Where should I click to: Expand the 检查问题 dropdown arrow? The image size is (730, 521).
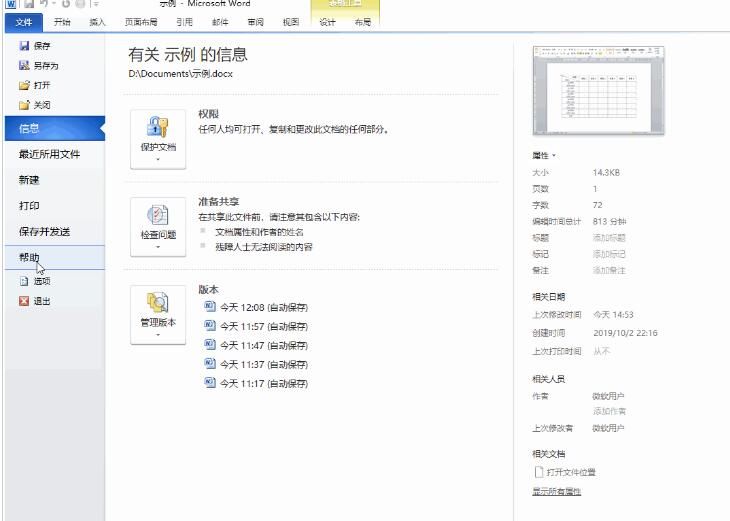tap(158, 247)
